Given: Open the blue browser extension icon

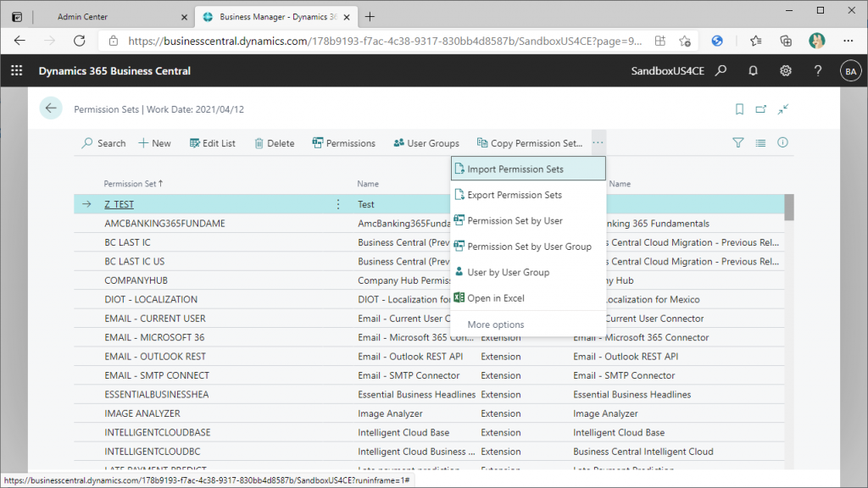Looking at the screenshot, I should tap(717, 41).
